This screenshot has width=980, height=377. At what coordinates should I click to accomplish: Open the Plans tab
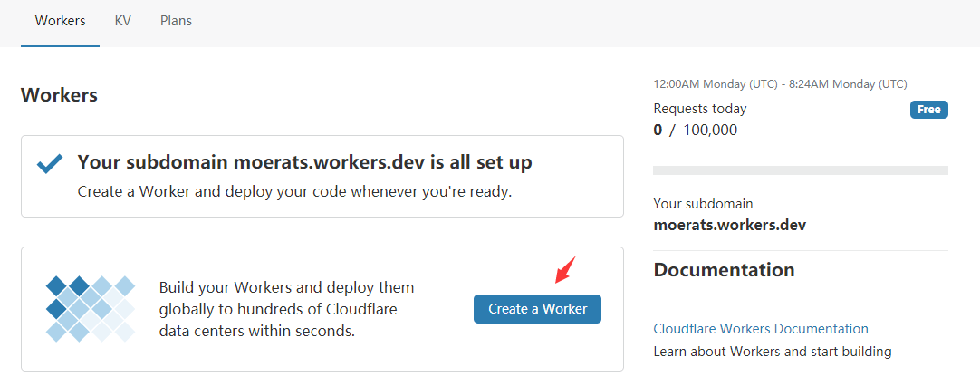point(176,21)
